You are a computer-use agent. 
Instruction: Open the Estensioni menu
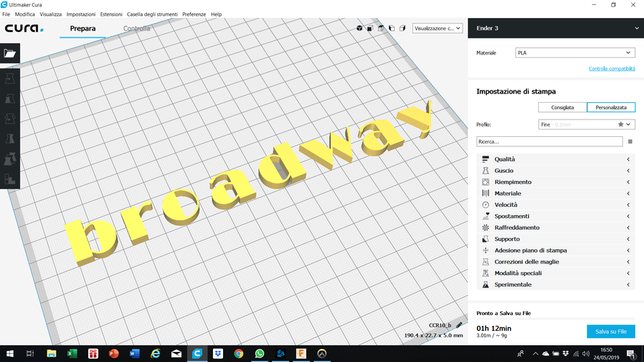[112, 14]
